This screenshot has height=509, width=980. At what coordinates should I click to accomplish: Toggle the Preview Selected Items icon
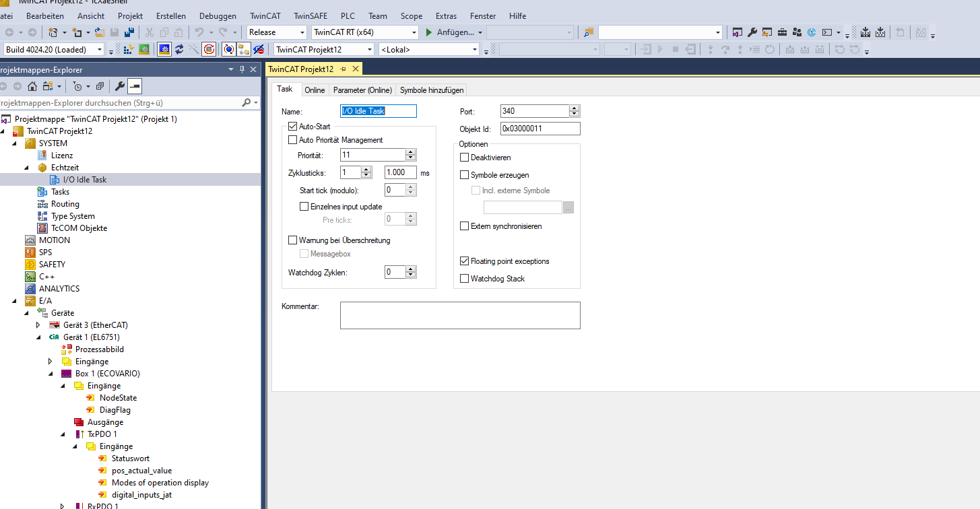135,86
